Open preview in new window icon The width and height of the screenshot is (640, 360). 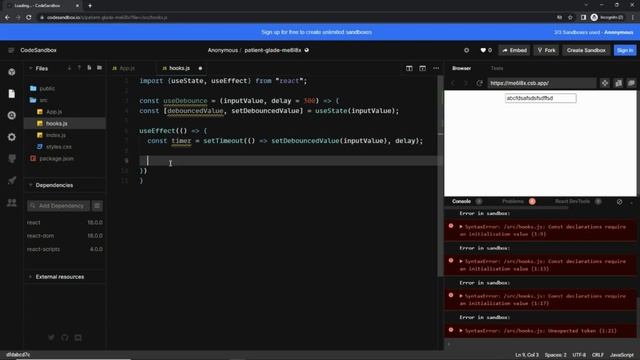(x=631, y=83)
